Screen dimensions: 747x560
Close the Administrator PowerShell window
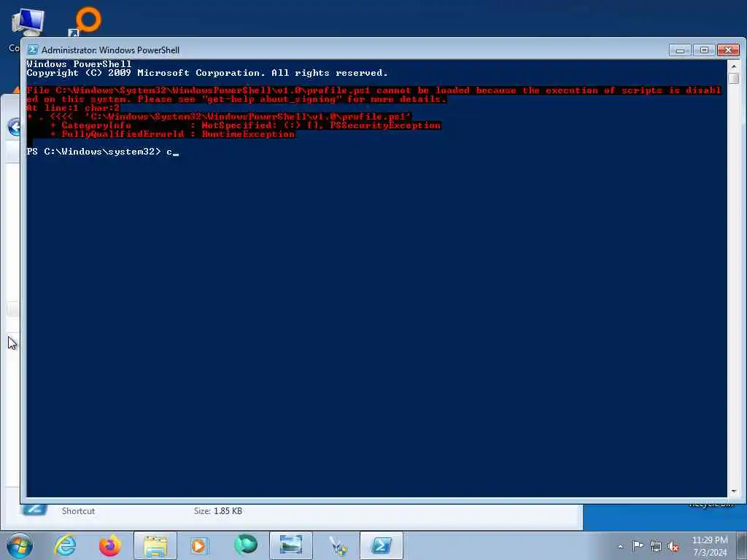tap(729, 50)
